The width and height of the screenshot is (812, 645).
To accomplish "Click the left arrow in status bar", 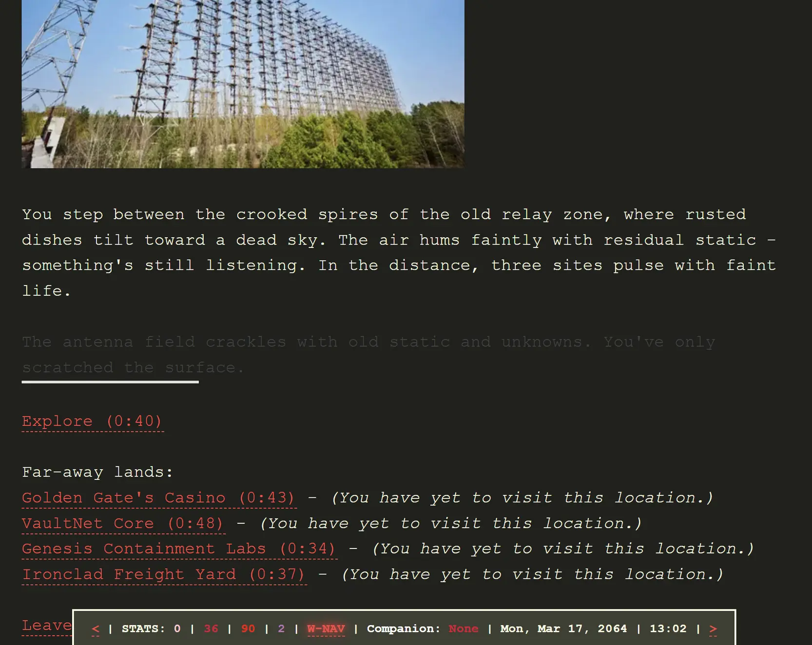I will coord(96,629).
